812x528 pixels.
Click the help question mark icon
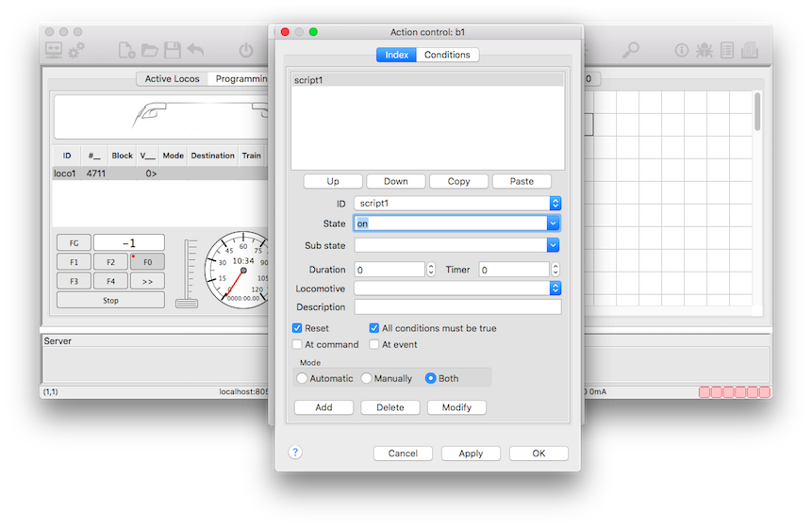pos(295,453)
